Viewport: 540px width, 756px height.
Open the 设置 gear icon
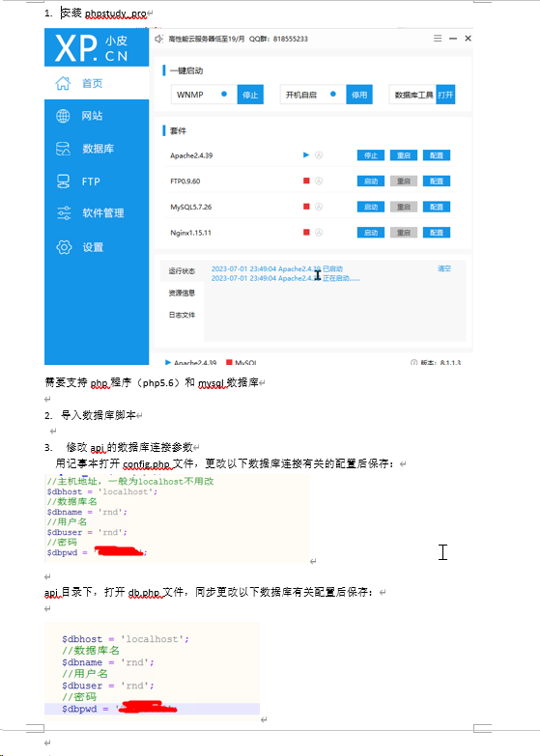pos(64,247)
